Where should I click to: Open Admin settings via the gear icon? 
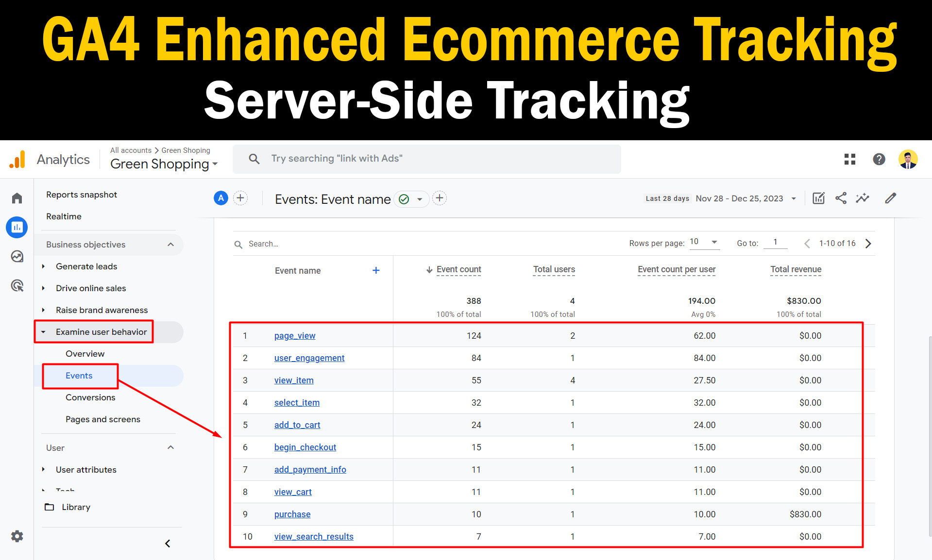tap(17, 536)
